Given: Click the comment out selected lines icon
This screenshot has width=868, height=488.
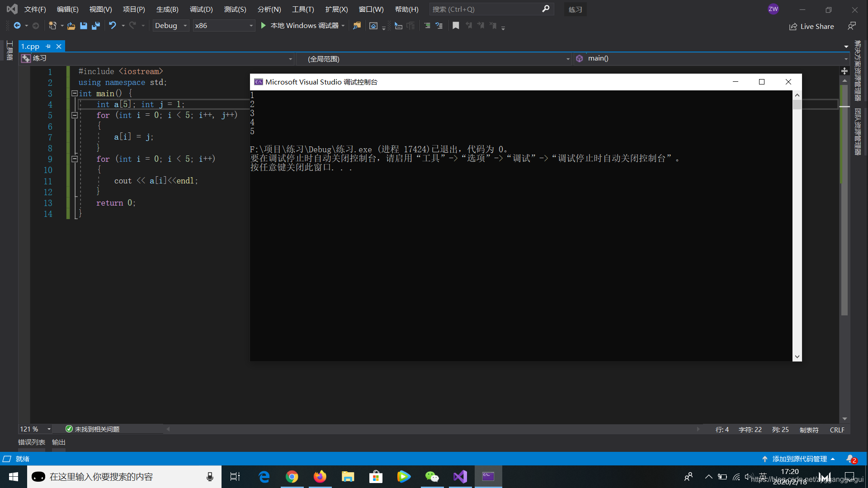Looking at the screenshot, I should [427, 26].
